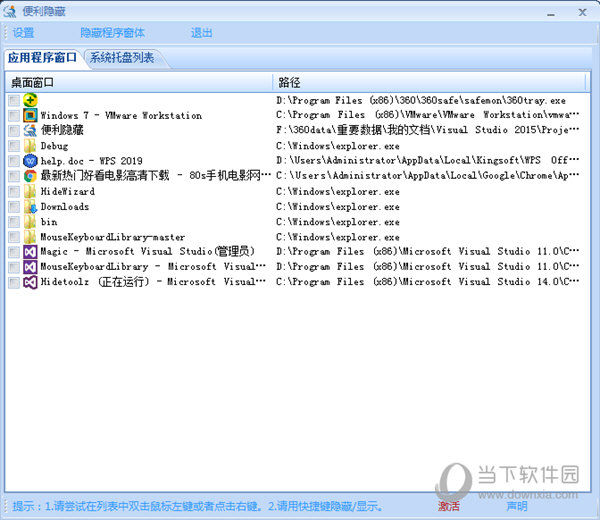This screenshot has width=600, height=520.
Task: Switch to the 应用程序窗口 tab
Action: click(42, 58)
